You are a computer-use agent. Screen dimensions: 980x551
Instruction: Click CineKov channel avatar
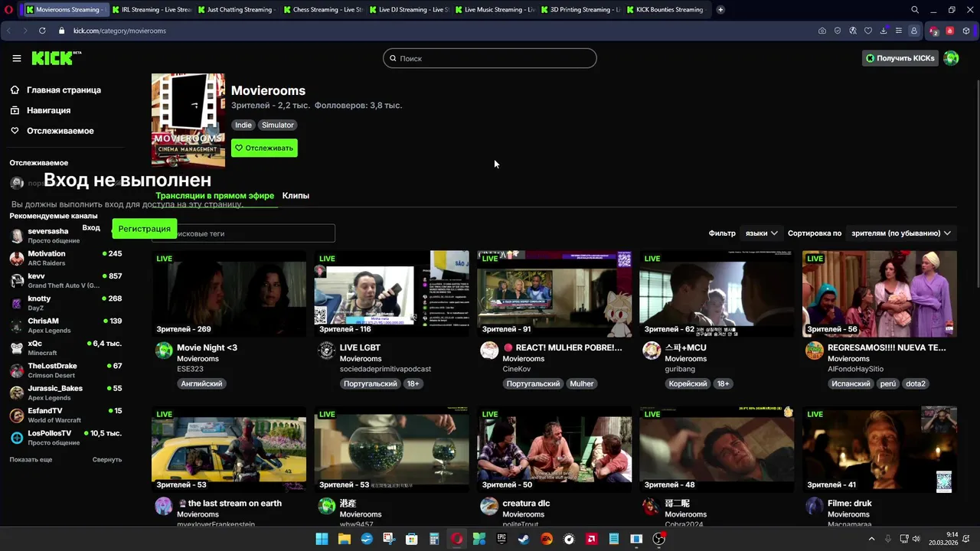[x=489, y=350]
